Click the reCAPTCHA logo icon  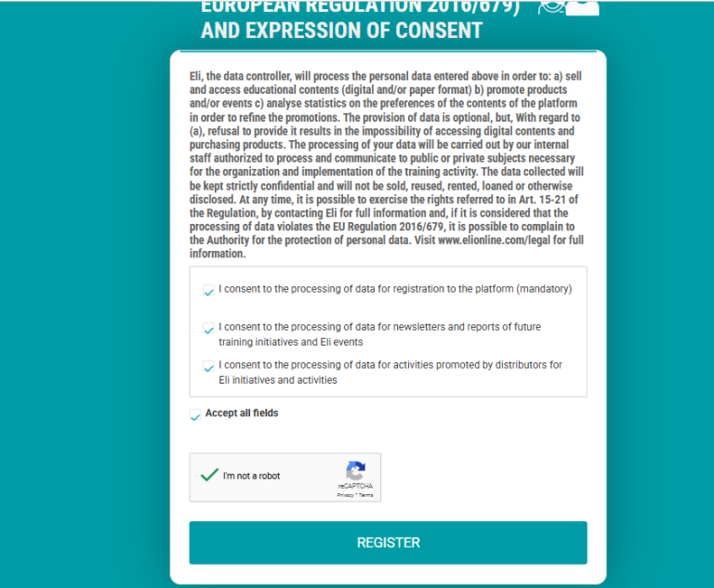[355, 471]
